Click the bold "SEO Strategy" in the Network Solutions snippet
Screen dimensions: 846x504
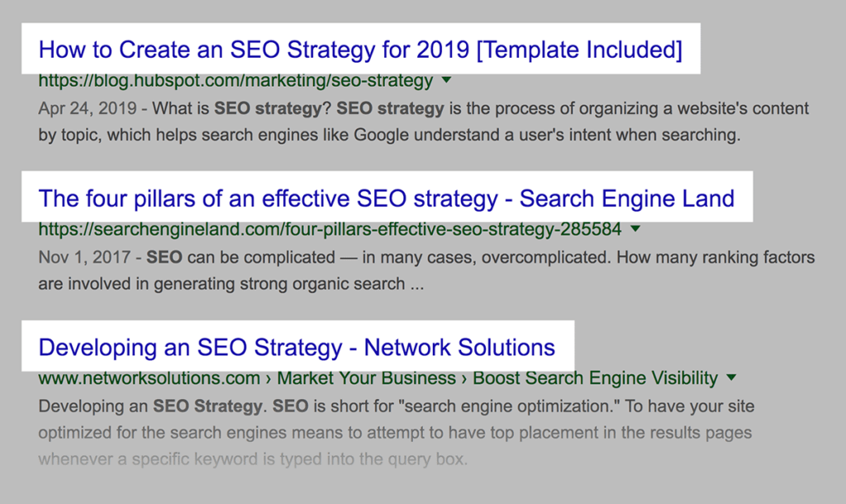coord(207,407)
